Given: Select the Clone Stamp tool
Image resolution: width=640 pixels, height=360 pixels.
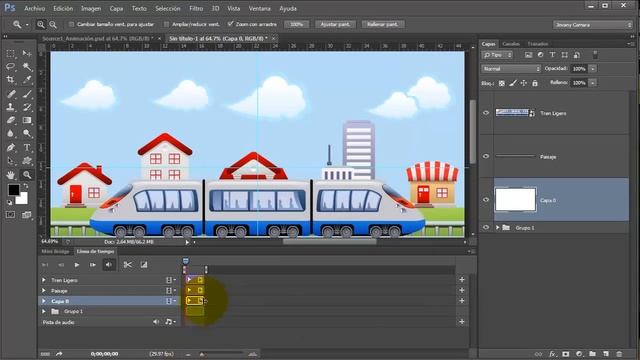Looking at the screenshot, I should [x=11, y=107].
